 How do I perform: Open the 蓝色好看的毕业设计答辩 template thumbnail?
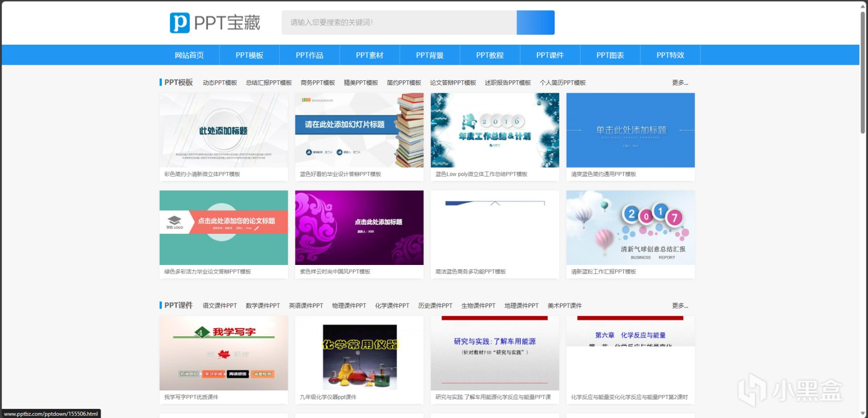pyautogui.click(x=359, y=130)
